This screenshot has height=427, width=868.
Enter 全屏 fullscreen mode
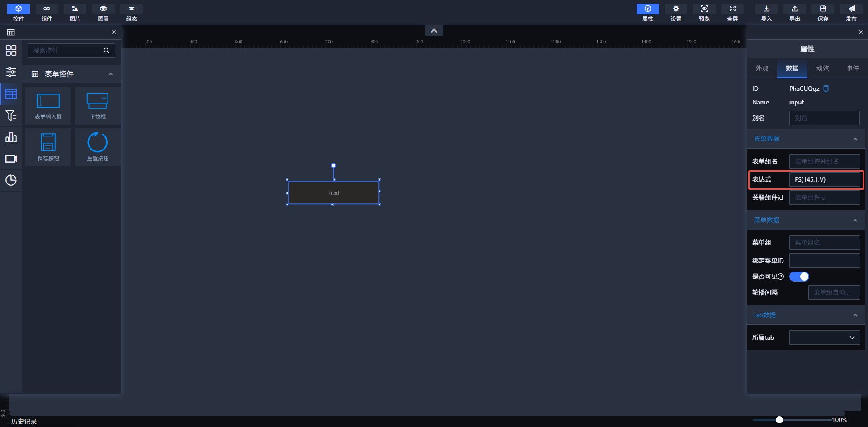[732, 13]
